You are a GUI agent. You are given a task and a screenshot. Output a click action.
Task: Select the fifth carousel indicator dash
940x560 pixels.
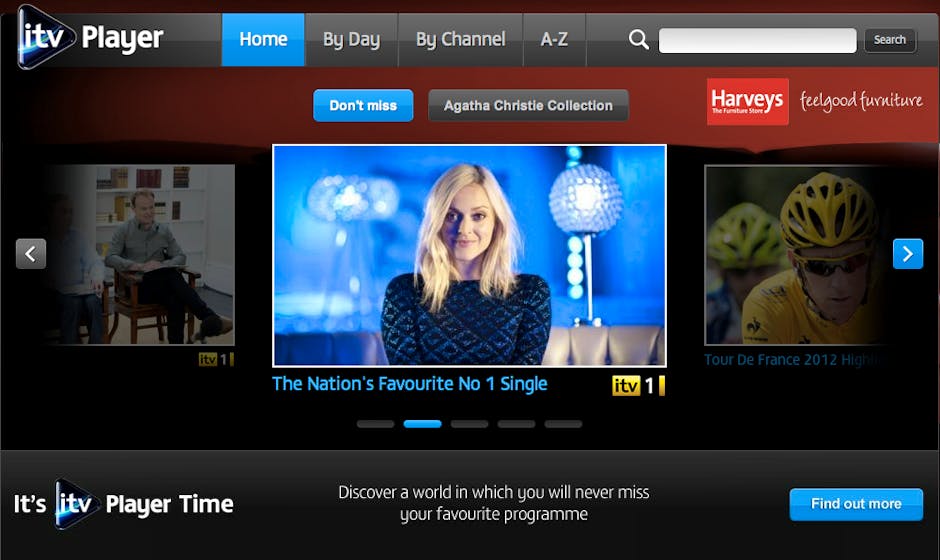tap(563, 424)
